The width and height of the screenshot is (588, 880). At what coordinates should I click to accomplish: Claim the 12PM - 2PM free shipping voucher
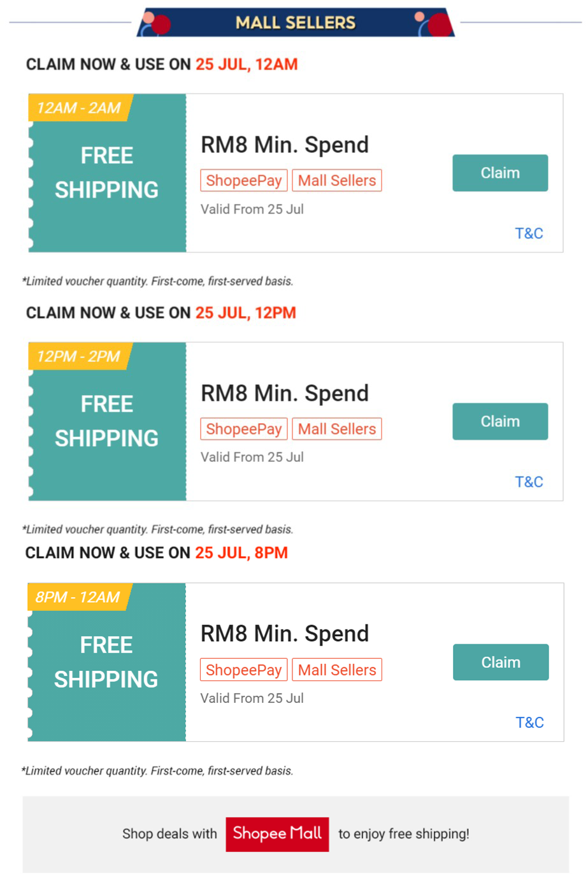pos(500,421)
